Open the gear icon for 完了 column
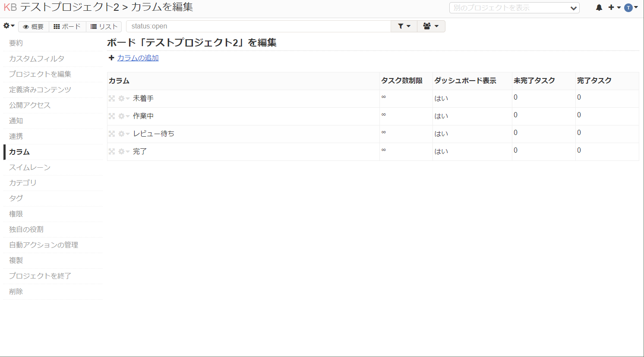 pyautogui.click(x=121, y=151)
